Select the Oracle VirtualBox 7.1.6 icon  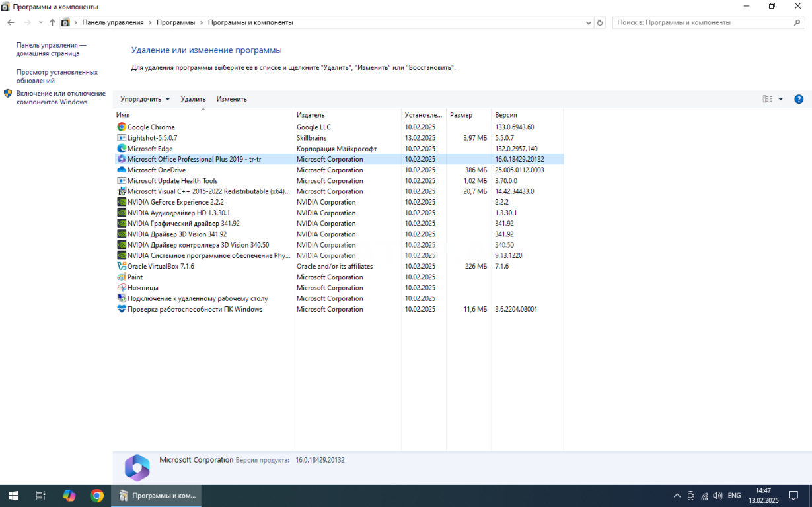[122, 266]
